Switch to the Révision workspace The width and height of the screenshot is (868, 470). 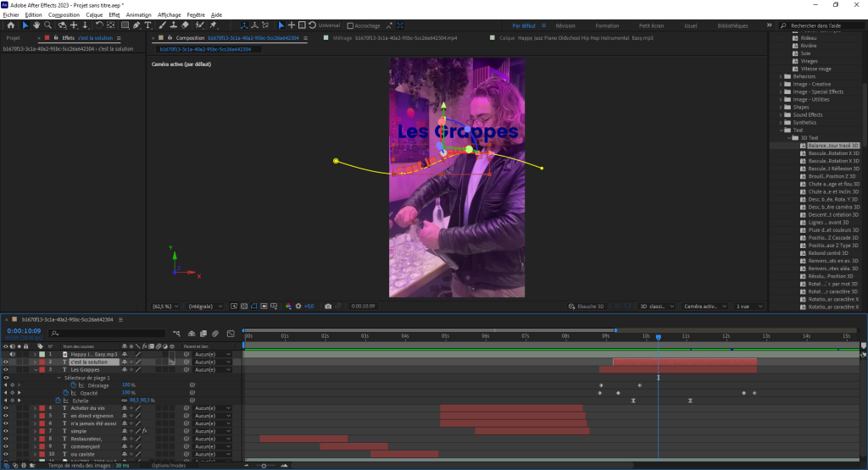(565, 25)
